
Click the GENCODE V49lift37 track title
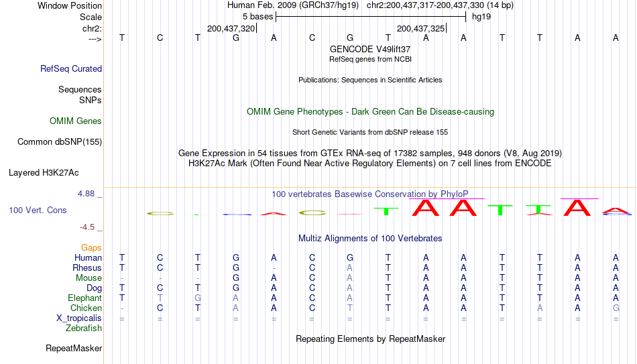tap(370, 49)
